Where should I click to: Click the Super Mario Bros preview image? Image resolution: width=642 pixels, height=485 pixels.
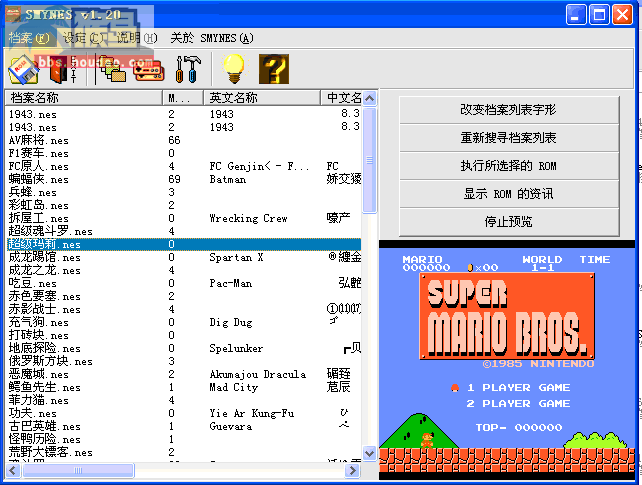(x=507, y=360)
